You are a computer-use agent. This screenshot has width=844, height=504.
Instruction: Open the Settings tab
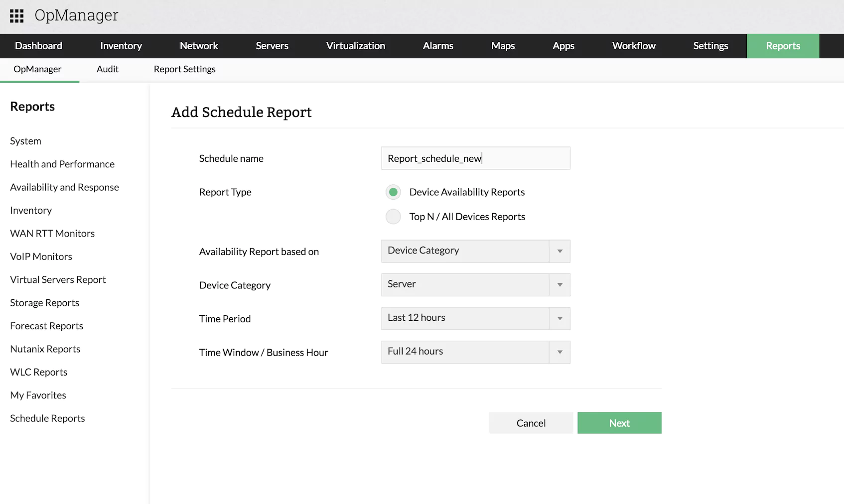710,46
